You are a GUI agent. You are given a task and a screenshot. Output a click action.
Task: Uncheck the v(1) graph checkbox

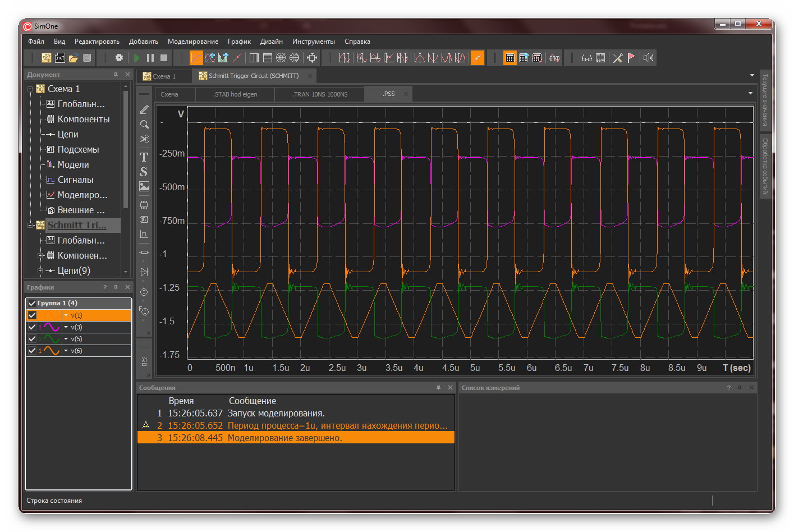(x=32, y=315)
